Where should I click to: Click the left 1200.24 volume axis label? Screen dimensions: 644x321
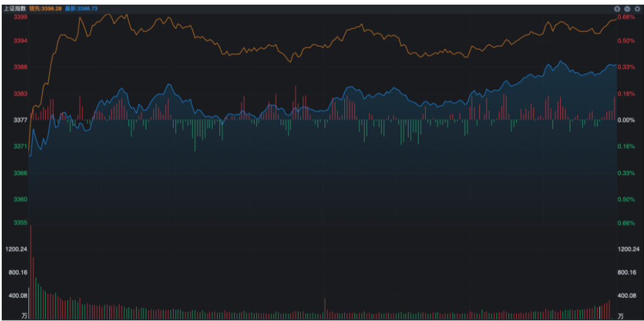16,249
